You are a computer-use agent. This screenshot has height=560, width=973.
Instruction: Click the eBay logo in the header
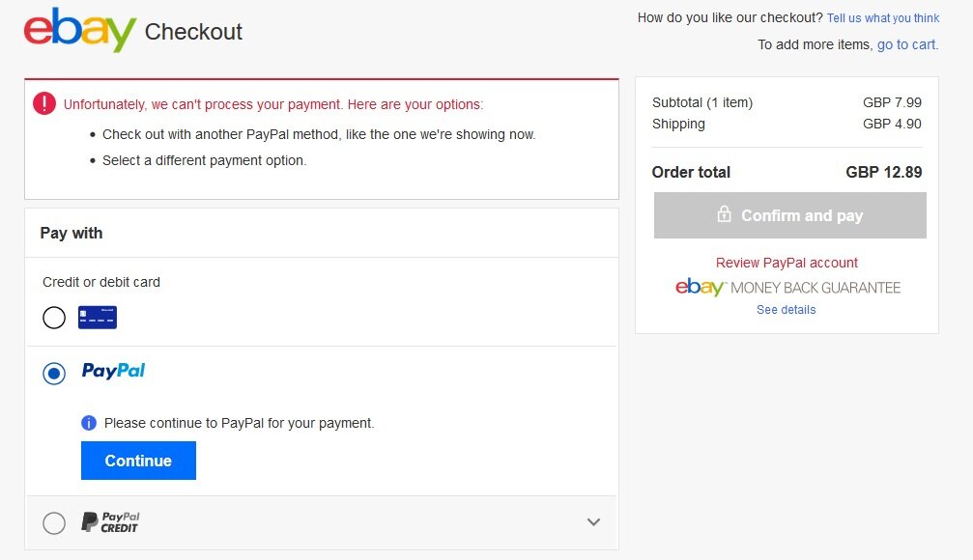coord(79,30)
